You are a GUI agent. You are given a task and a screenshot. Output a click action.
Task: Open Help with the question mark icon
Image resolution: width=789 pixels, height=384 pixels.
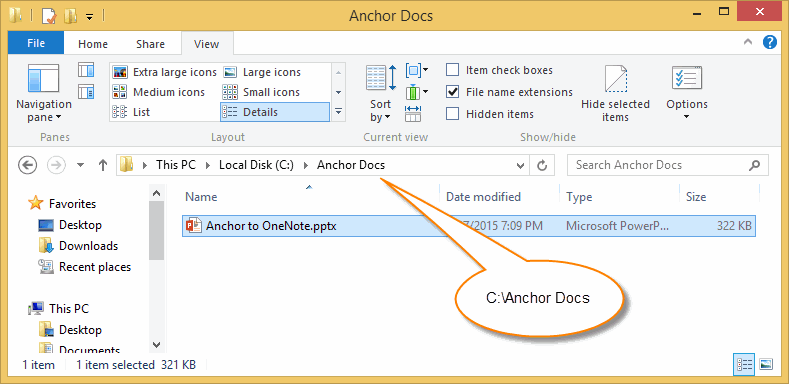click(x=770, y=42)
